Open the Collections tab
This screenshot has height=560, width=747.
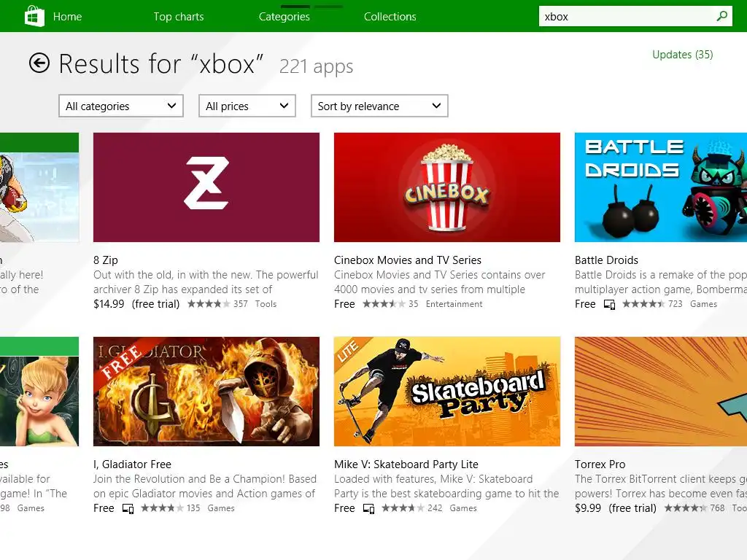[390, 17]
